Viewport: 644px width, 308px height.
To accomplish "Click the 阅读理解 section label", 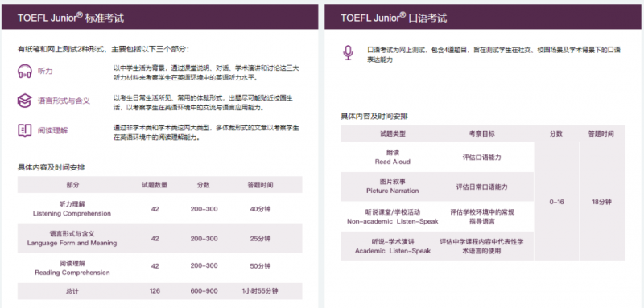I will coord(52,131).
